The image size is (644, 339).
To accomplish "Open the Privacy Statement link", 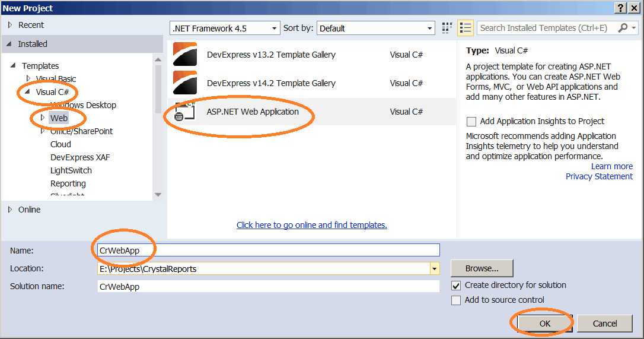I will (x=600, y=176).
